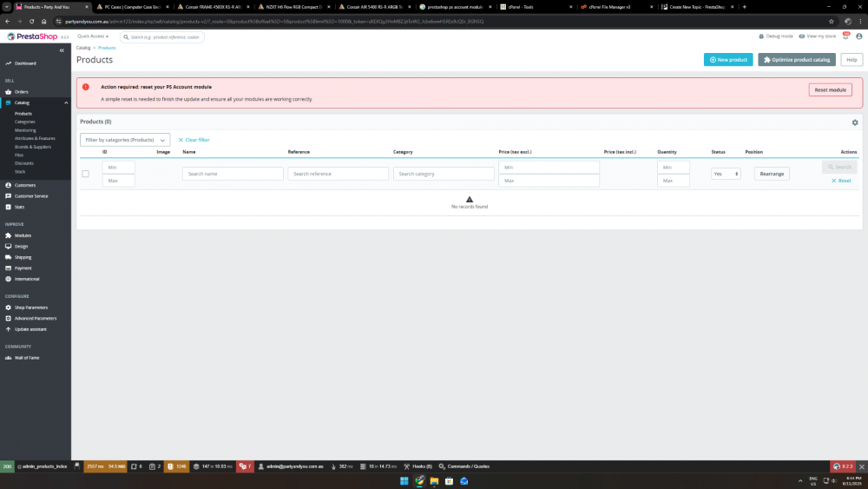Open the employee profile avatar icon

859,36
